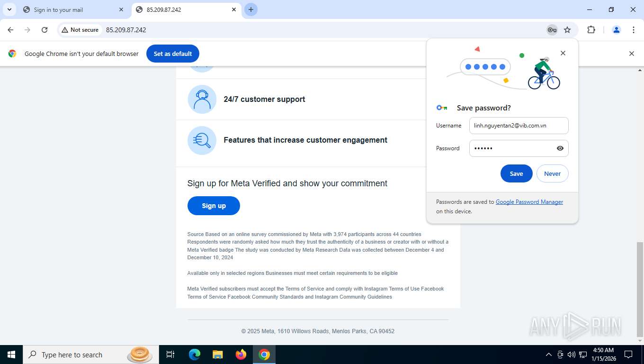Go forward with the forward arrow
The image size is (644, 364).
tap(27, 30)
